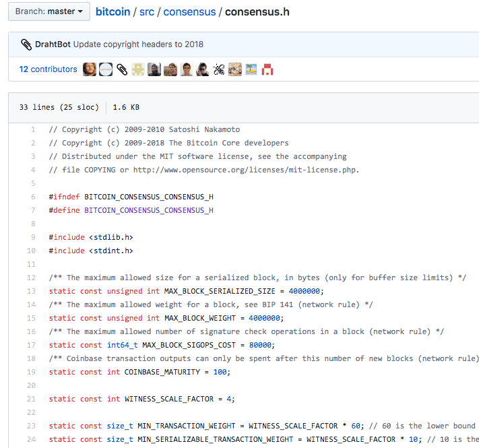Screen dimensions: 479x448
Task: Open the DrahtBot author profile link
Action: click(x=53, y=44)
